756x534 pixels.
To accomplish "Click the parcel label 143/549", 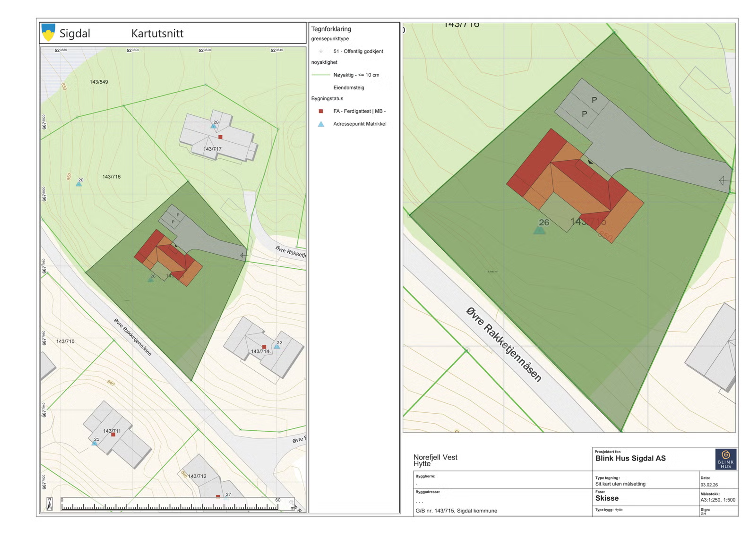I will [x=99, y=82].
